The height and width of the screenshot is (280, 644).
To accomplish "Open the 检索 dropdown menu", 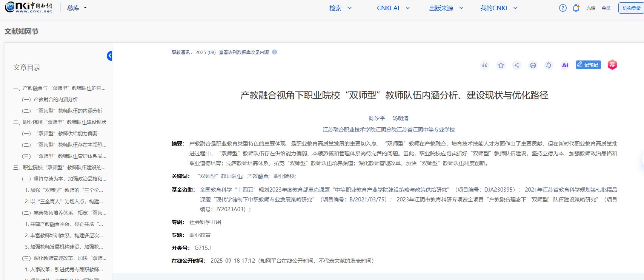I will point(340,8).
